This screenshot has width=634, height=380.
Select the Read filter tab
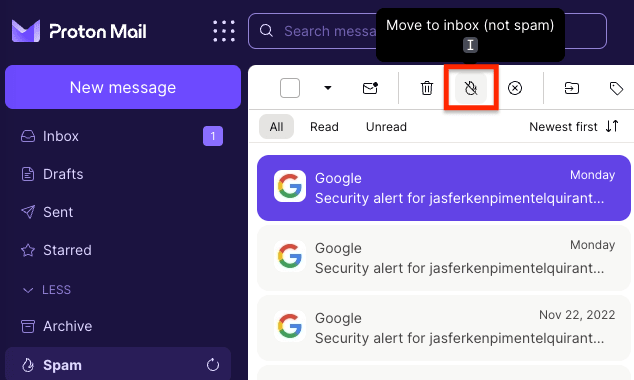click(x=324, y=127)
